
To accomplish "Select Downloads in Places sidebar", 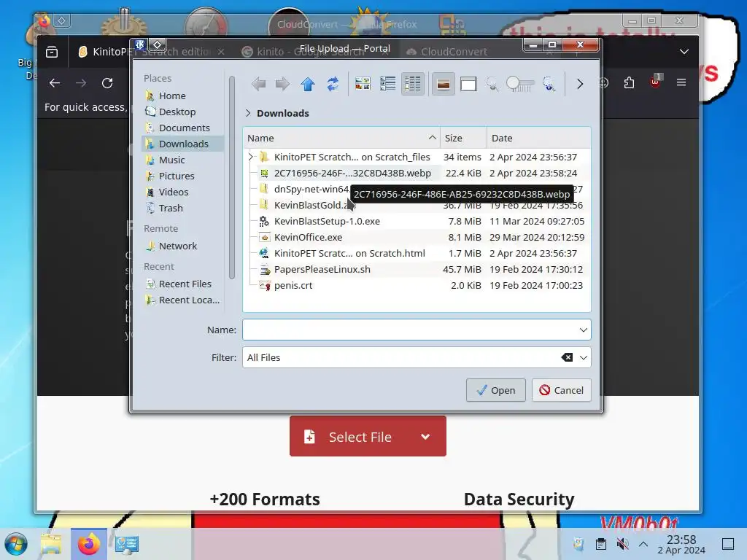I will [182, 144].
